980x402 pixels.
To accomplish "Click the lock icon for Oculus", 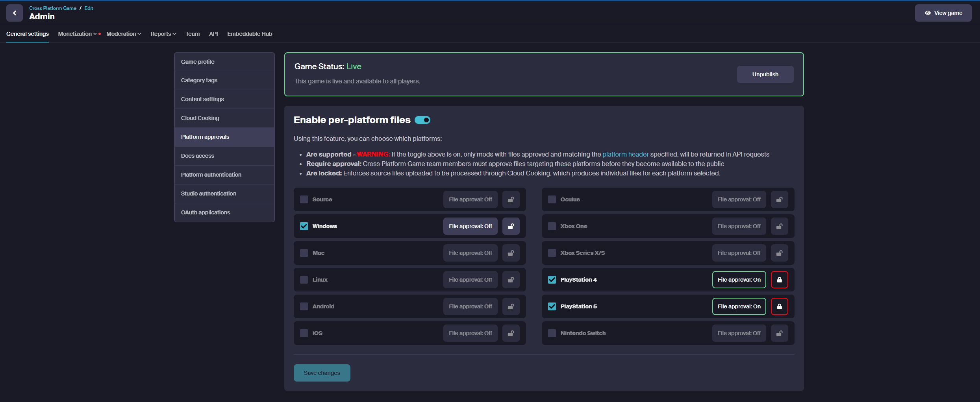I will (780, 199).
